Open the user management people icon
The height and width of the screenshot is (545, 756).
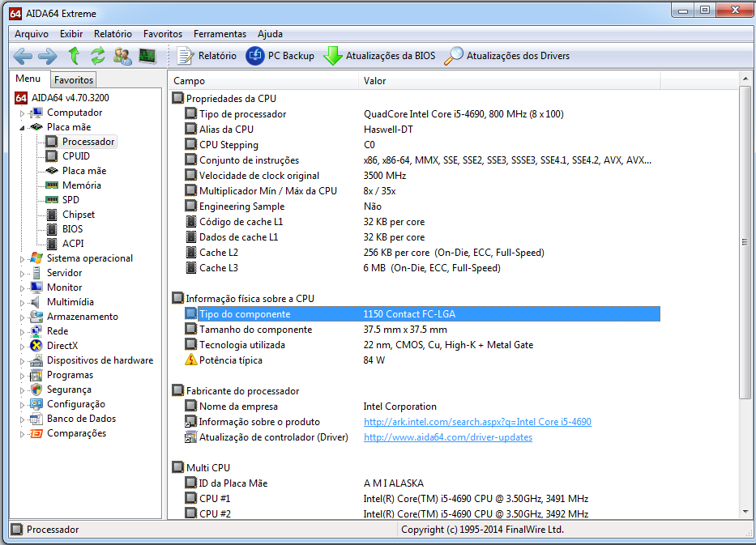[122, 56]
